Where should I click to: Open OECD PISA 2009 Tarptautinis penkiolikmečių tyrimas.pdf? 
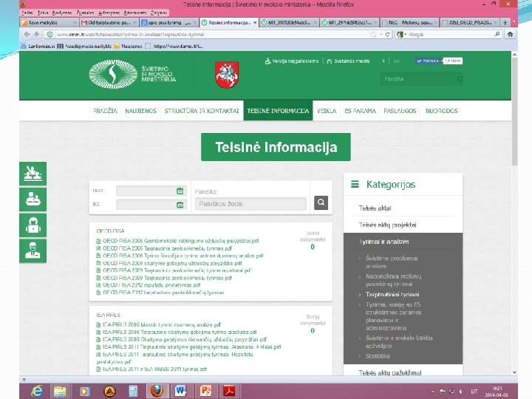[x=167, y=278]
